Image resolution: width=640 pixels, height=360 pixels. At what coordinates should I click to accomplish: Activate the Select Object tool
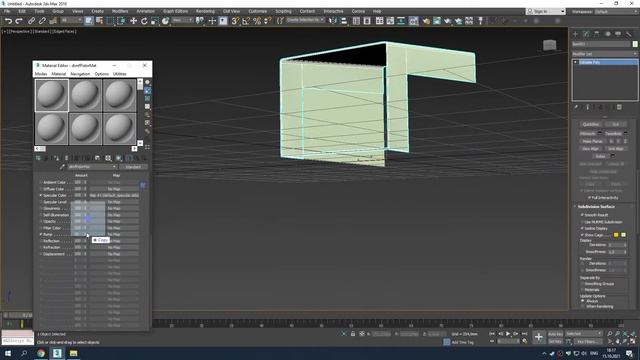click(89, 20)
